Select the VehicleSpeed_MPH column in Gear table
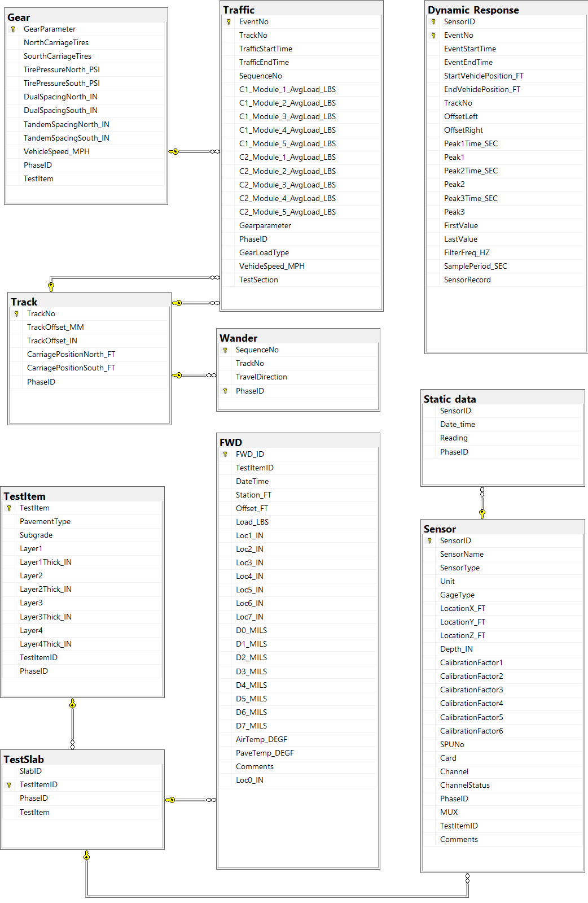This screenshot has height=903, width=588. pyautogui.click(x=56, y=152)
